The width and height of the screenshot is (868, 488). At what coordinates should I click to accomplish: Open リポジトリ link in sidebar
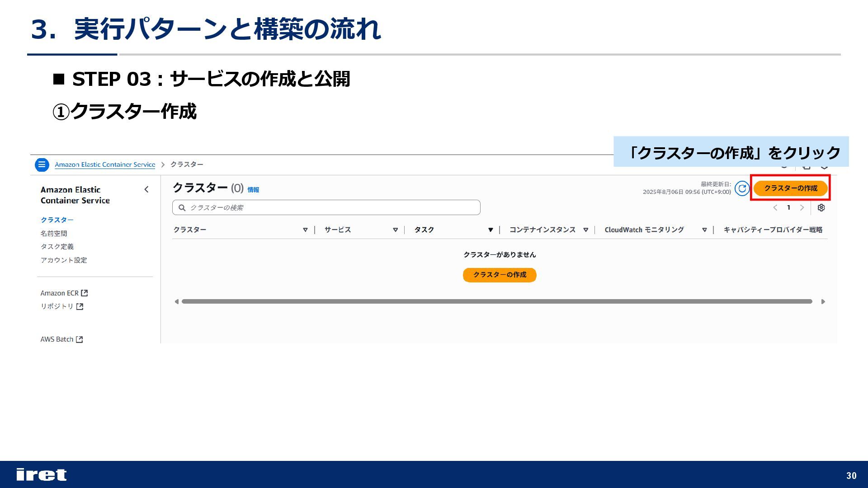click(x=57, y=306)
